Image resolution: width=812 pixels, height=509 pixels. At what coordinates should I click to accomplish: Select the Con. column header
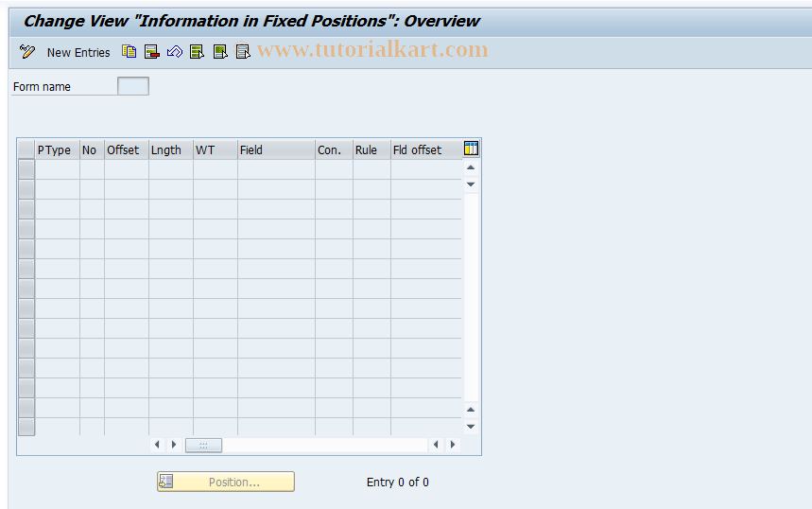click(x=334, y=149)
